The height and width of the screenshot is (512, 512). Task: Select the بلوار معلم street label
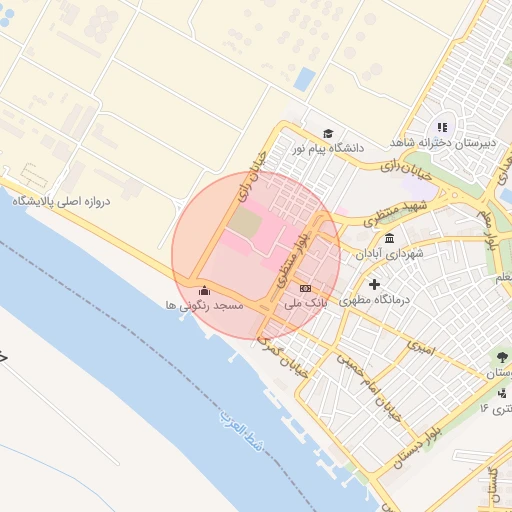coord(488,230)
